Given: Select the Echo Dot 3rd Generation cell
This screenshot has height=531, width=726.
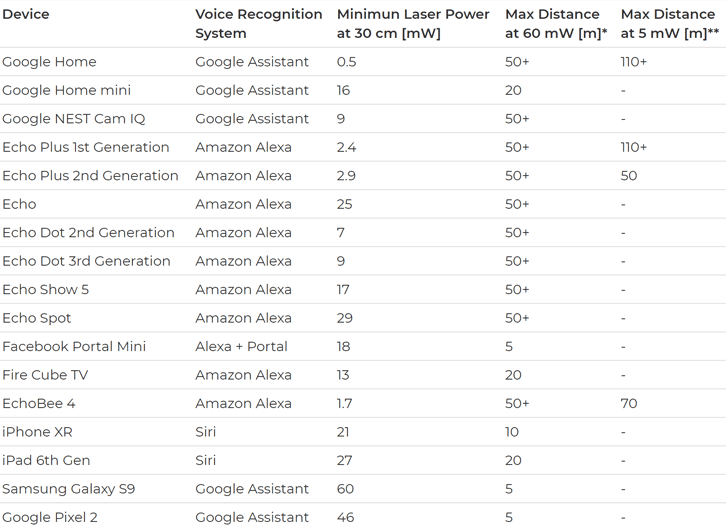Looking at the screenshot, I should coord(86,261).
